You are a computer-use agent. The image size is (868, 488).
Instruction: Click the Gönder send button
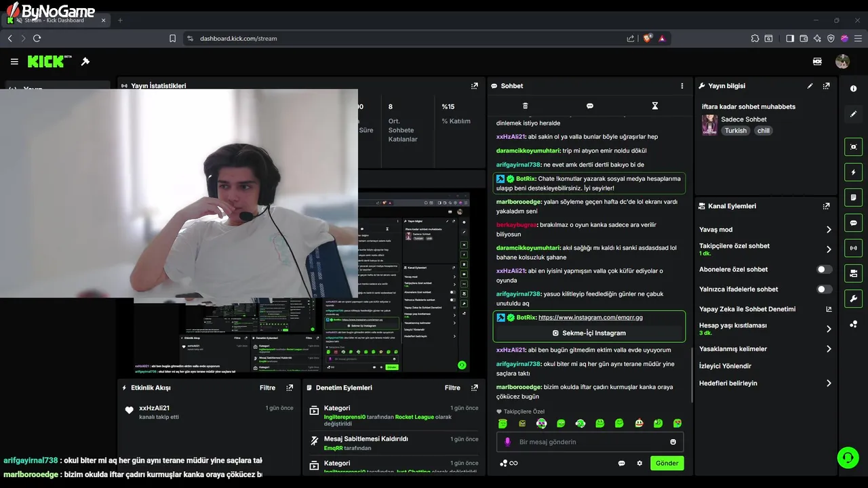pos(667,463)
